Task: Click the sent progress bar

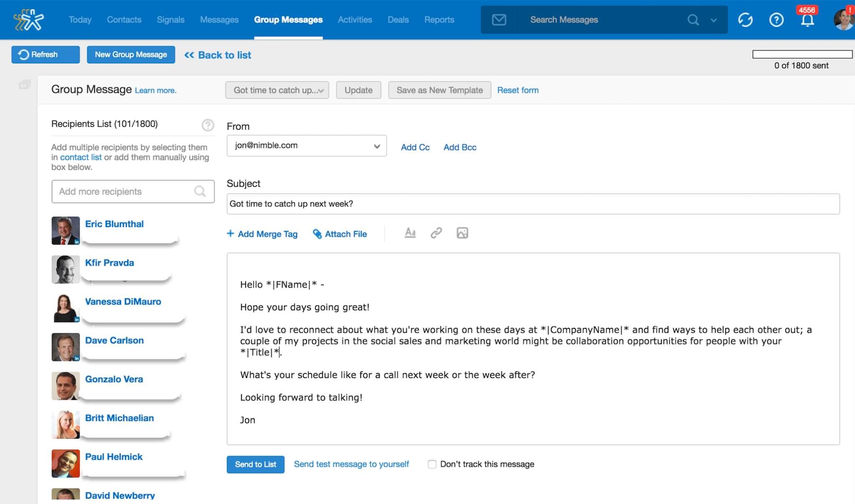Action: point(802,54)
